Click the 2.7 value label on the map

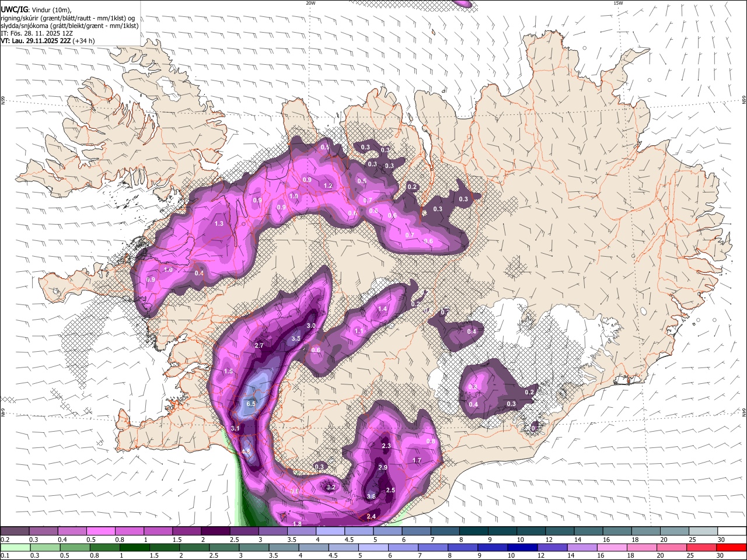click(259, 345)
